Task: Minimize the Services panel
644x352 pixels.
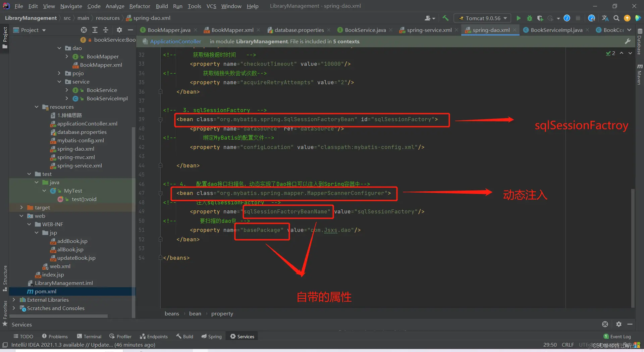Action: [x=630, y=324]
